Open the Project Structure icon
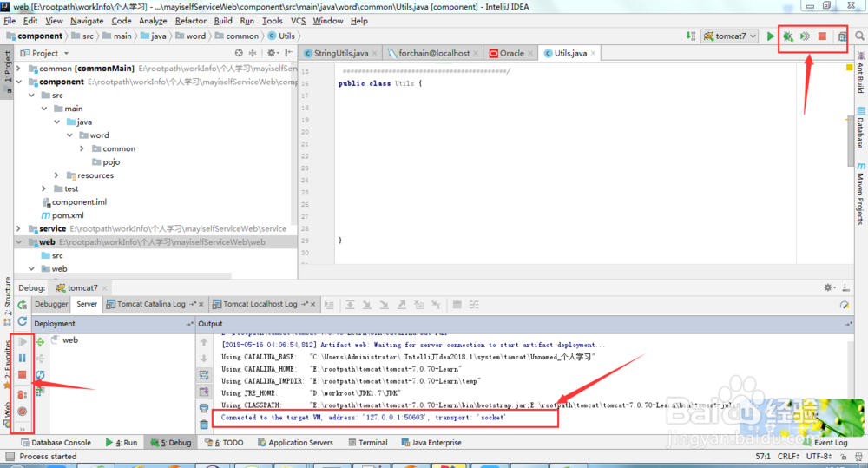This screenshot has height=468, width=868. click(x=842, y=36)
